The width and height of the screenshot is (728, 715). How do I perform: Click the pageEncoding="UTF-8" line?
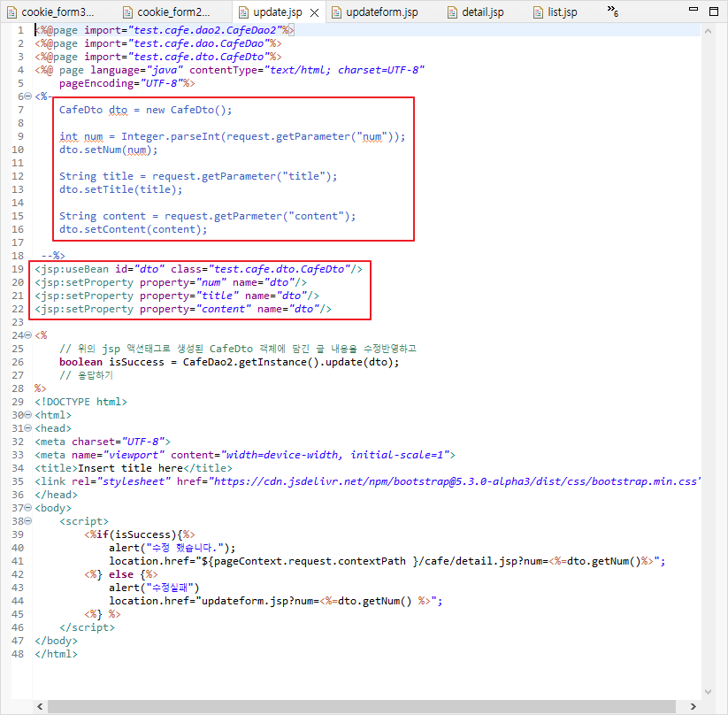126,83
